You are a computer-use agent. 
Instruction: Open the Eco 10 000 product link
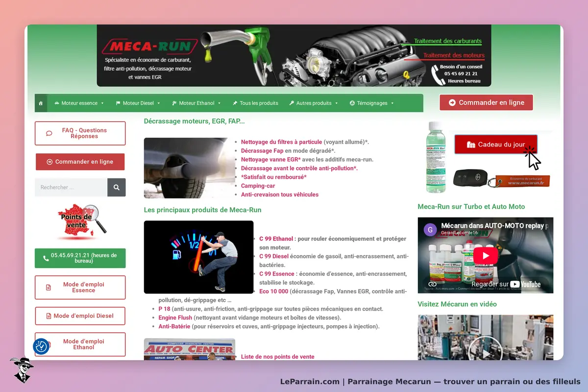coord(274,292)
